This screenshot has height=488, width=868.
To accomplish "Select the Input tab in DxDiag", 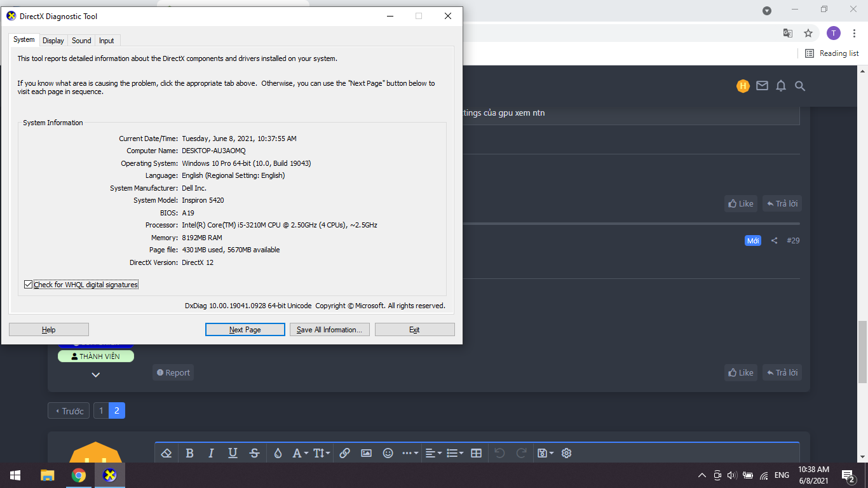I will (x=107, y=41).
